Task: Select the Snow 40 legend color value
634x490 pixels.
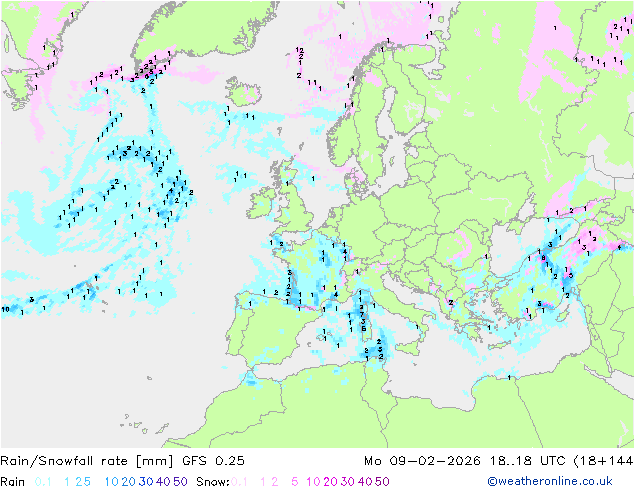Action: pyautogui.click(x=365, y=482)
